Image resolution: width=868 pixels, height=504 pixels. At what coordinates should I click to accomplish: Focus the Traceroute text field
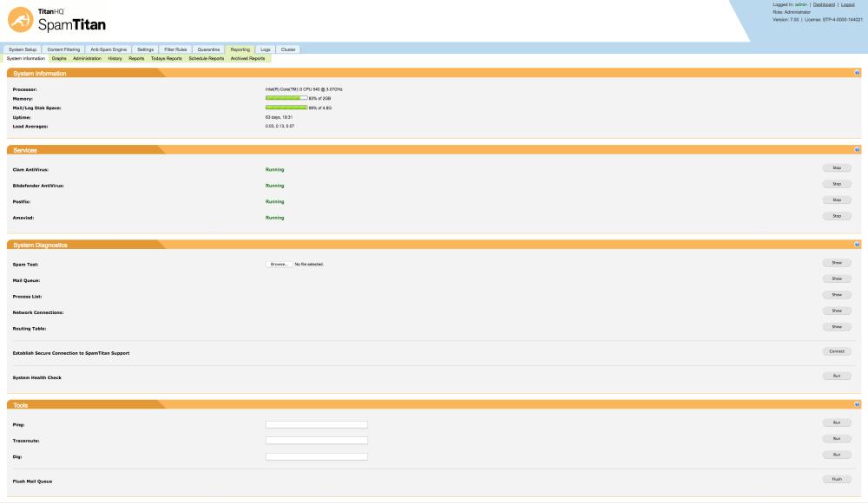coord(317,441)
